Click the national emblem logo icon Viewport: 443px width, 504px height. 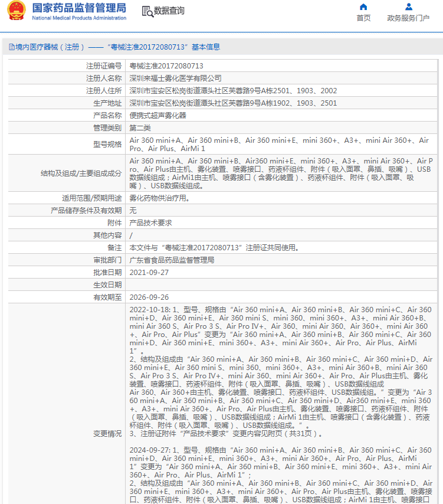17,11
